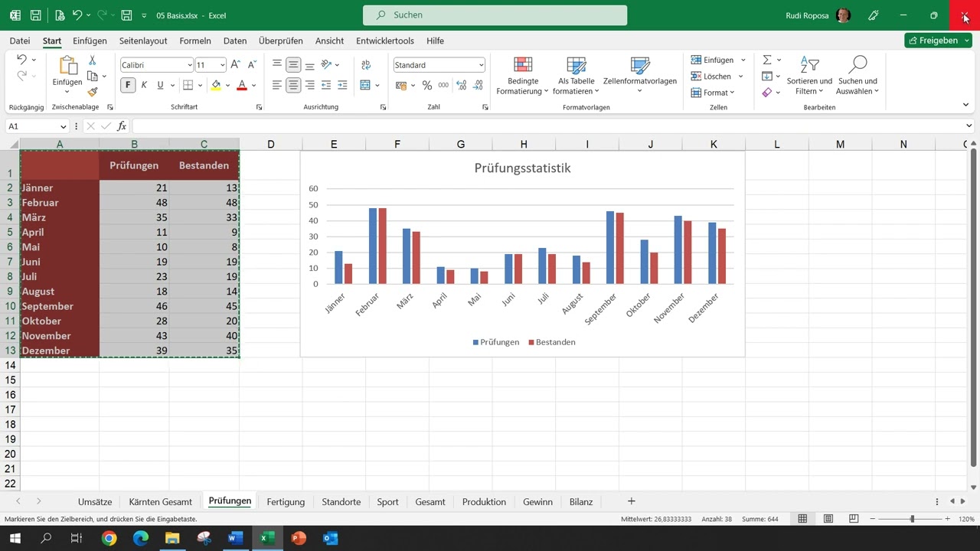
Task: Decrease indent in the Ausrichtung group
Action: click(x=326, y=85)
